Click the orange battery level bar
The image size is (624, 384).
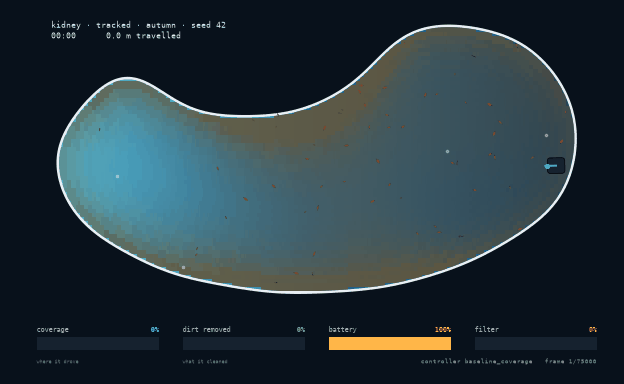tap(390, 343)
